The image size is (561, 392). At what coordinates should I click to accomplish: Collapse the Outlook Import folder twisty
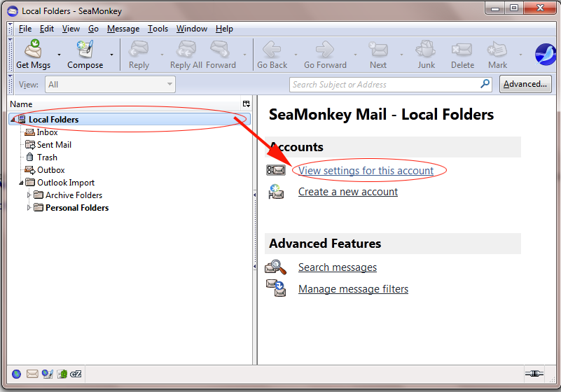click(21, 183)
